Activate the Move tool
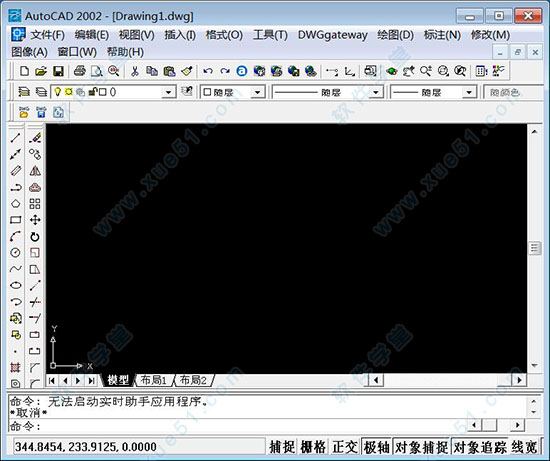 (35, 220)
